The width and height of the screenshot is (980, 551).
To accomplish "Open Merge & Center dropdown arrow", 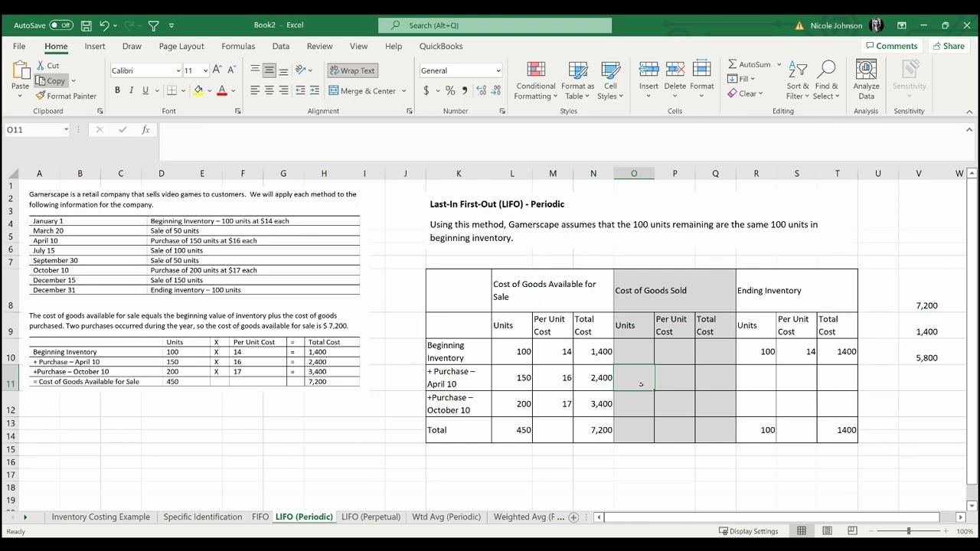I will coord(404,91).
